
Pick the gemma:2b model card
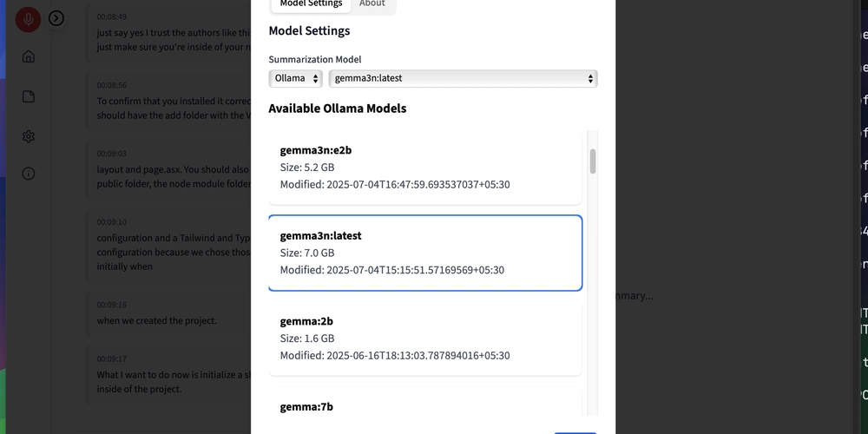coord(425,339)
